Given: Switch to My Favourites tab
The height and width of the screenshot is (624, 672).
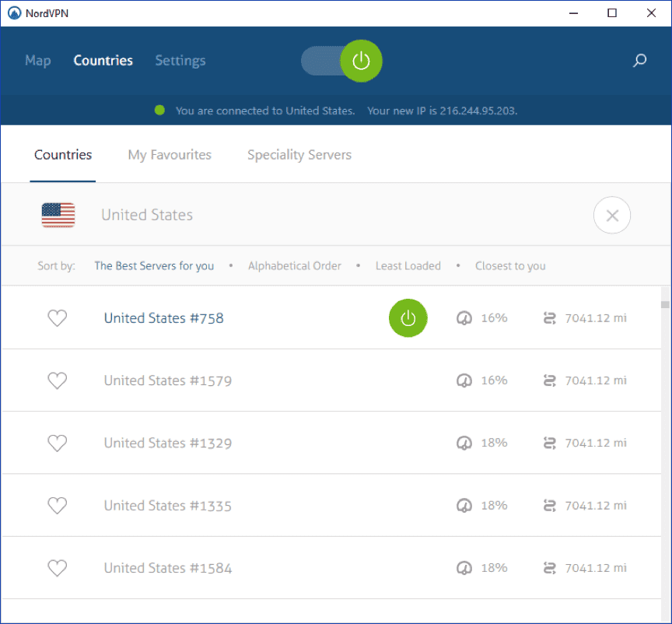Looking at the screenshot, I should point(170,155).
